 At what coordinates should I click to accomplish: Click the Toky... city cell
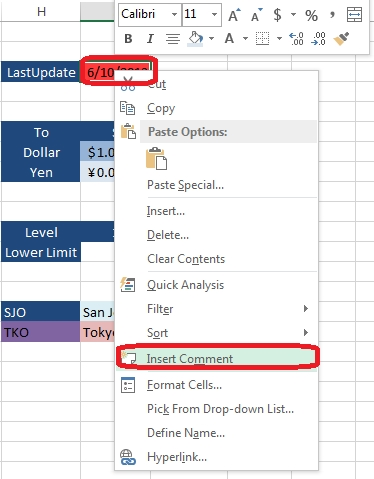pyautogui.click(x=97, y=332)
